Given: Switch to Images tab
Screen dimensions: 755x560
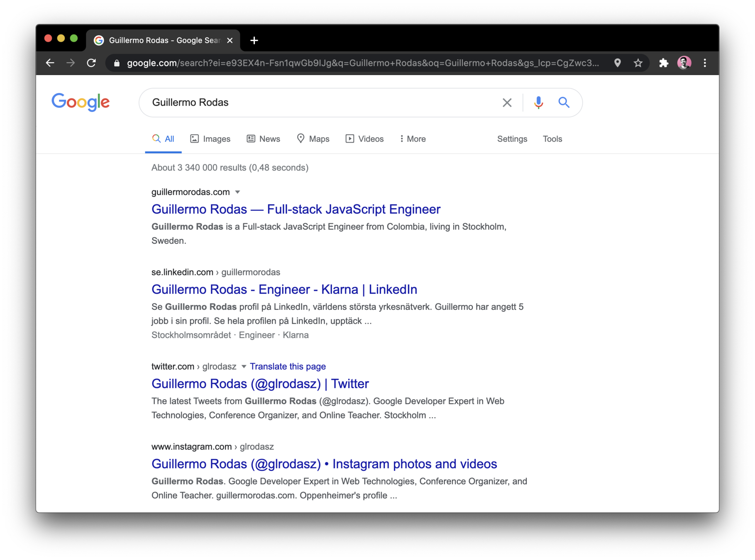Looking at the screenshot, I should click(210, 139).
